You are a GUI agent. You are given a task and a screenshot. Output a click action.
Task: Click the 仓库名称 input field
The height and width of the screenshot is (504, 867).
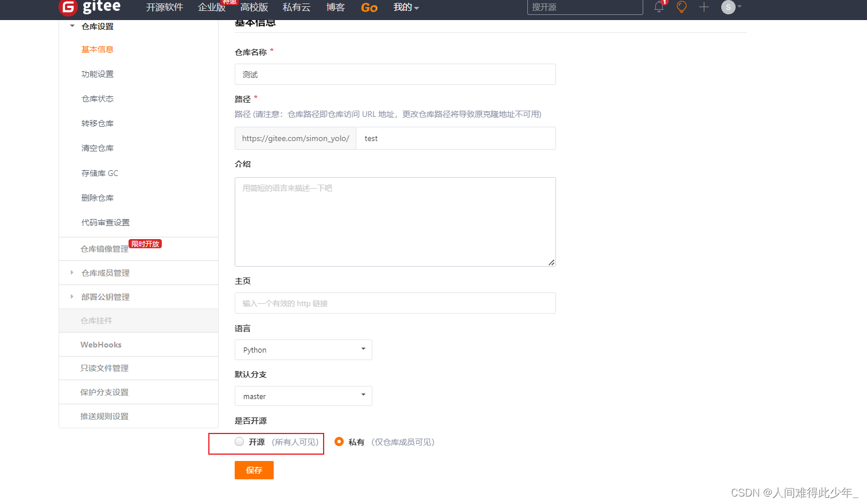pos(395,75)
